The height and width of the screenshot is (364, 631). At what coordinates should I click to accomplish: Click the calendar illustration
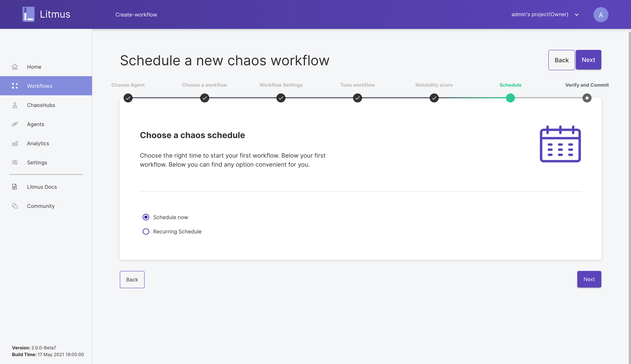click(560, 144)
